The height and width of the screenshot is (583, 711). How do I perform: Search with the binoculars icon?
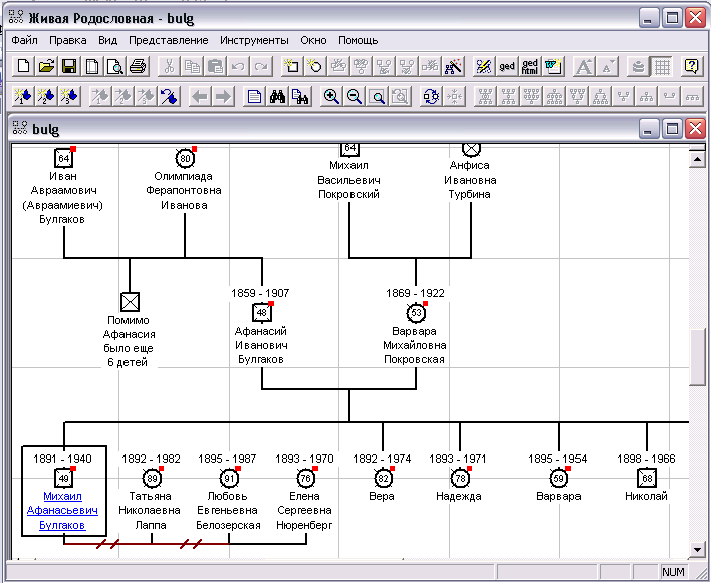[x=277, y=97]
